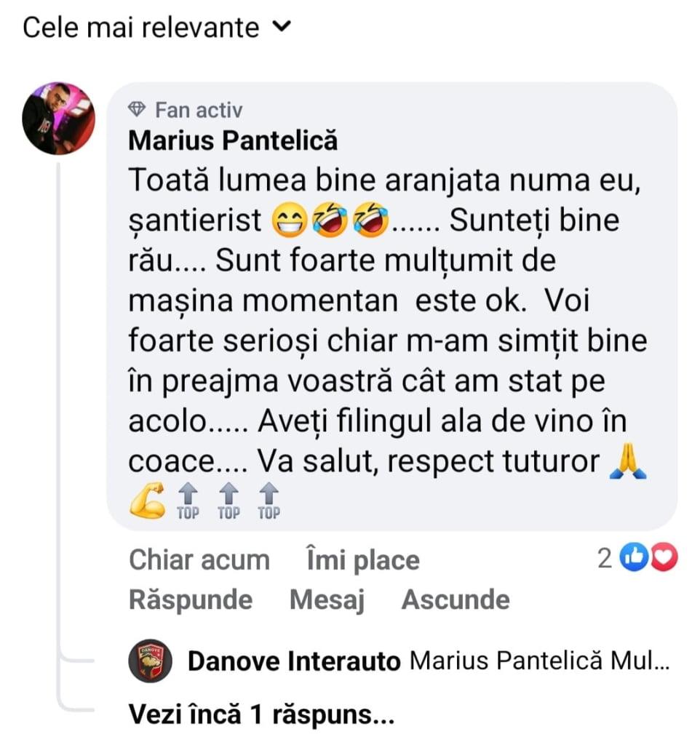Open the Danove Interauto page name link

(x=294, y=661)
